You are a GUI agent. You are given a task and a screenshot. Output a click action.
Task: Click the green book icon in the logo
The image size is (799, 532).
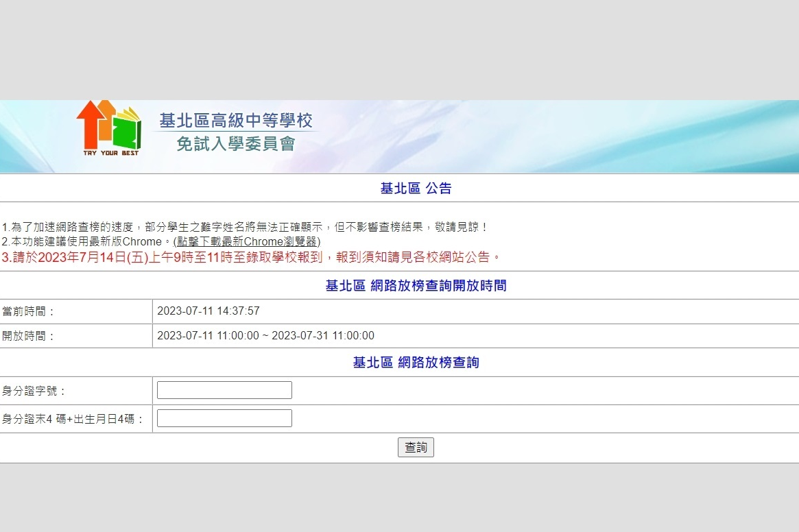tap(126, 134)
